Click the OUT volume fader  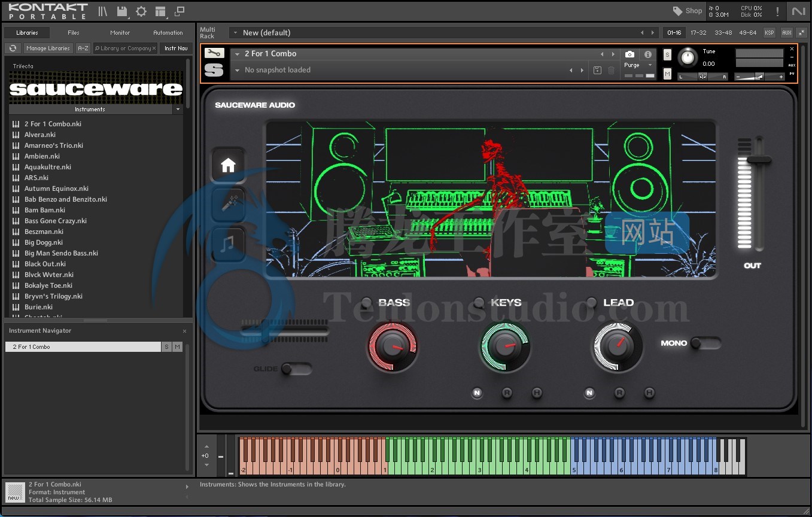click(x=759, y=160)
